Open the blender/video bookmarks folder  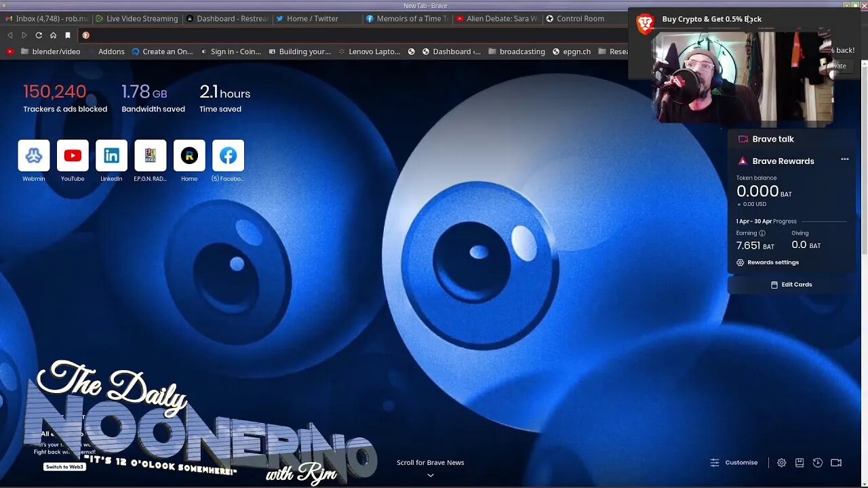[50, 52]
